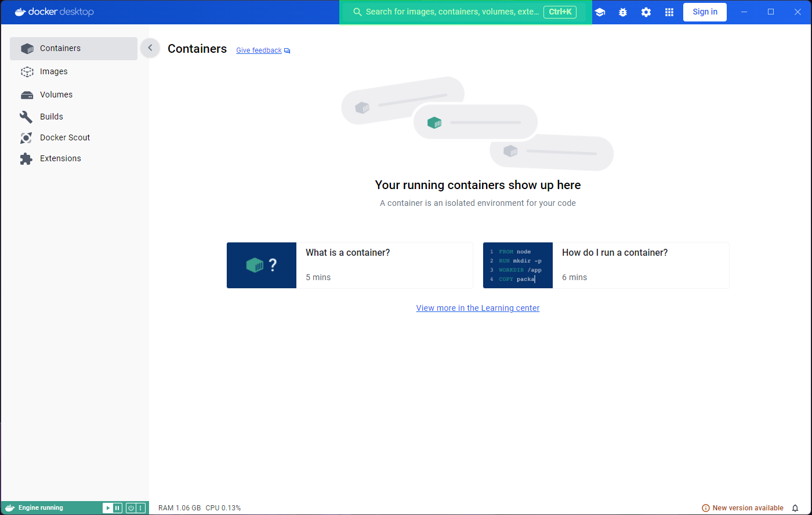The height and width of the screenshot is (515, 812).
Task: Open notifications bell icon
Action: 795,508
